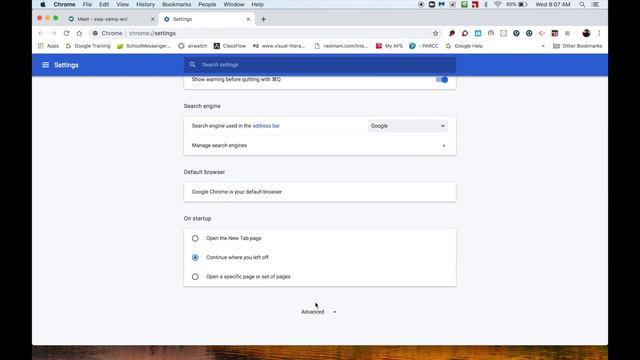This screenshot has height=360, width=640.
Task: Open the Chrome three-dot menu
Action: click(599, 33)
